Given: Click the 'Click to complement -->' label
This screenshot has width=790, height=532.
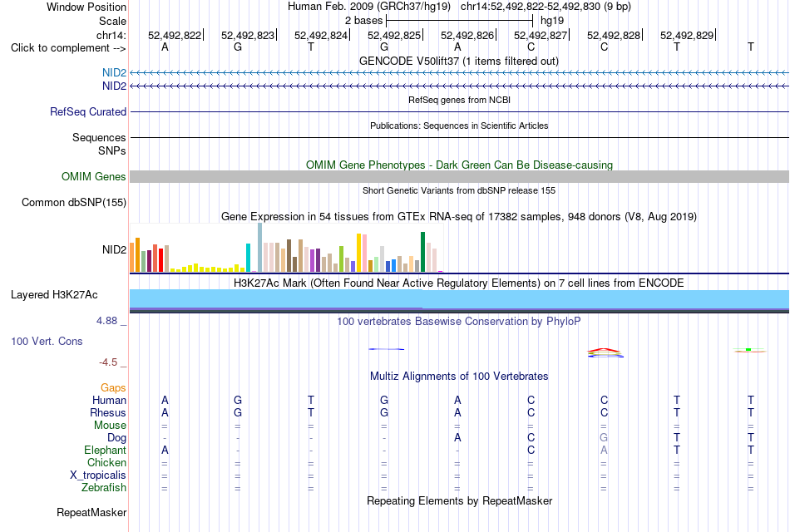Looking at the screenshot, I should tap(68, 48).
